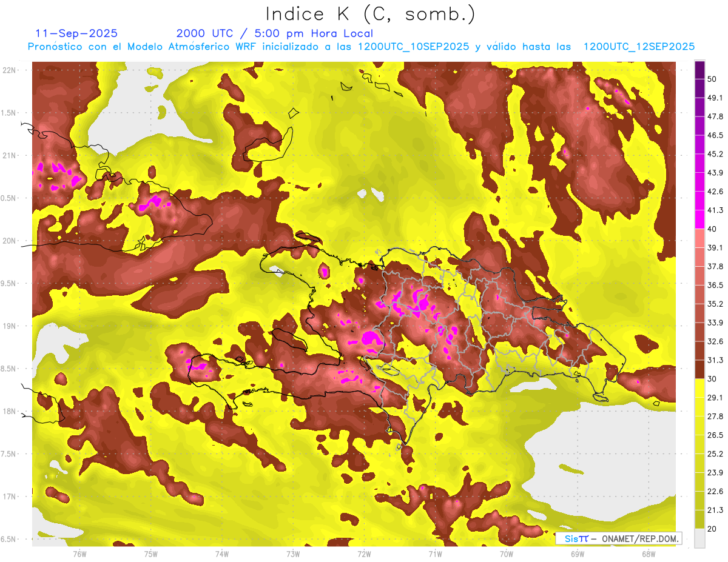Click the color bar value 35.2
728x562 pixels.
point(714,304)
